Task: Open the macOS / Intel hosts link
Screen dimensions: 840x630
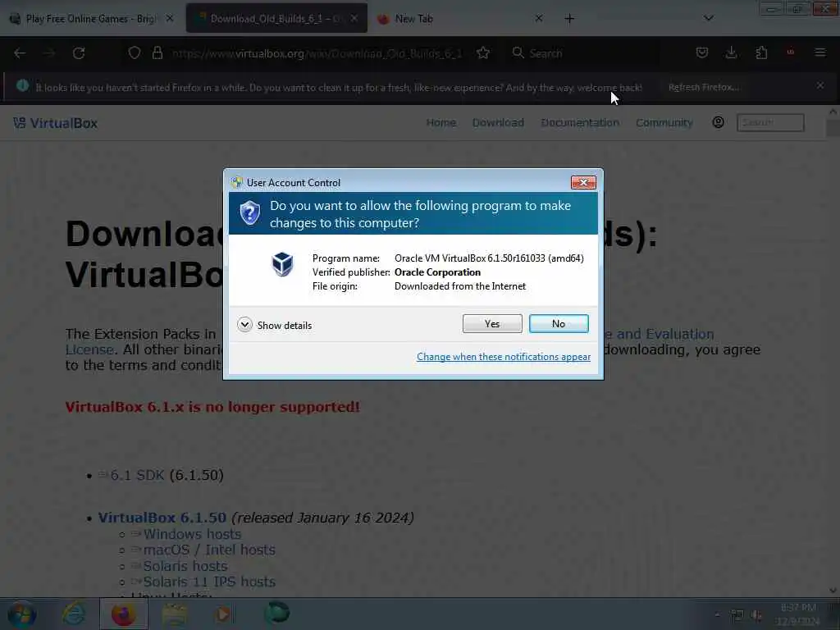Action: point(209,550)
